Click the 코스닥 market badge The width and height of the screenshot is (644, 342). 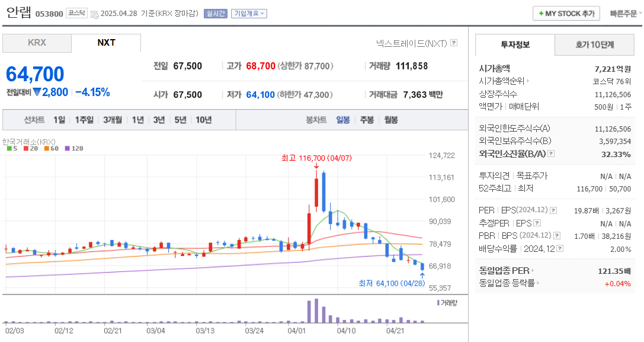[x=76, y=12]
